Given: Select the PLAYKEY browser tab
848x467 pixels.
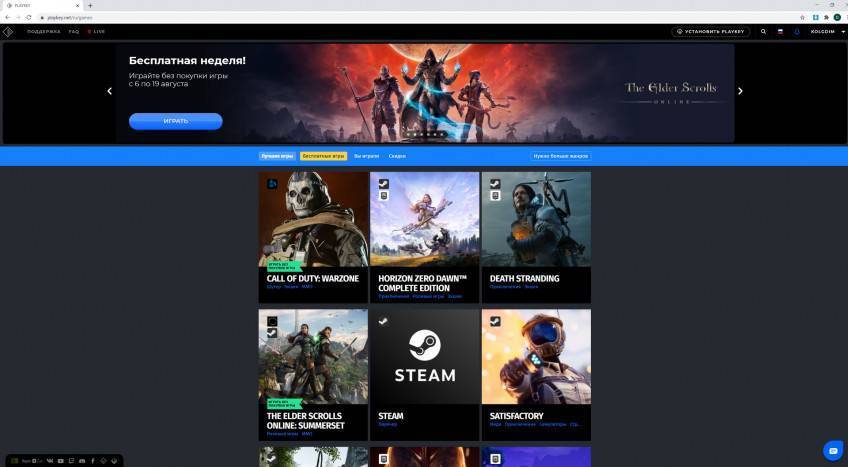Looking at the screenshot, I should click(41, 5).
